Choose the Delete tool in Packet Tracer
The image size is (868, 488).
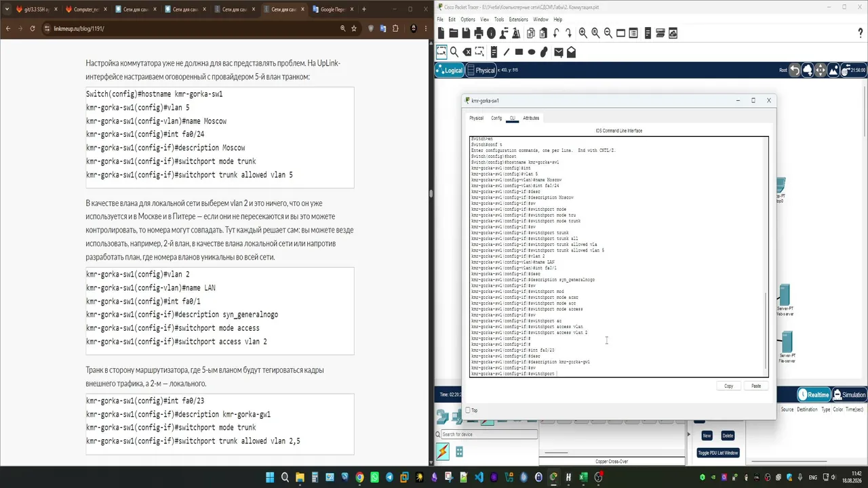point(467,52)
